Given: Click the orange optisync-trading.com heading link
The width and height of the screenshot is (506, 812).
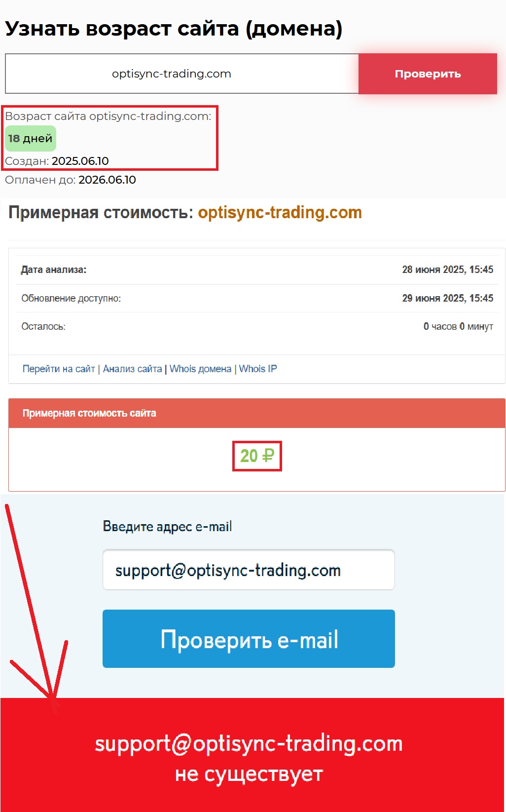Looking at the screenshot, I should pyautogui.click(x=280, y=212).
